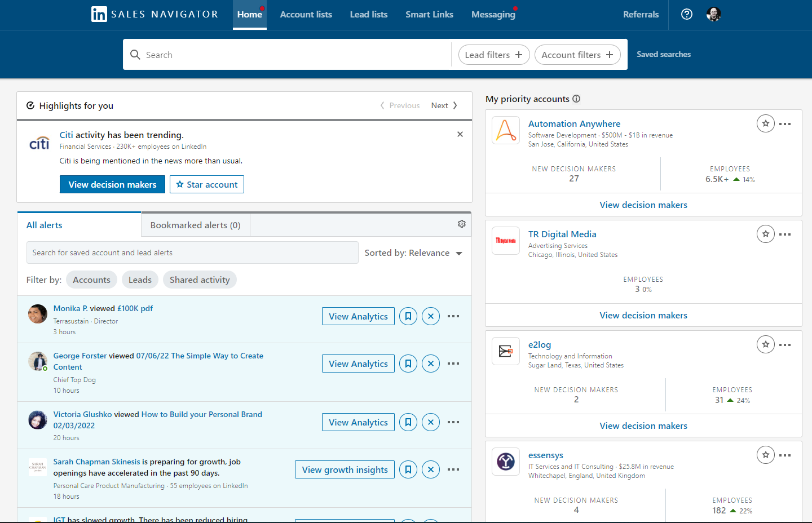Viewport: 812px width, 523px height.
Task: Bookmark the Victoria Glushko alert
Action: (x=408, y=422)
